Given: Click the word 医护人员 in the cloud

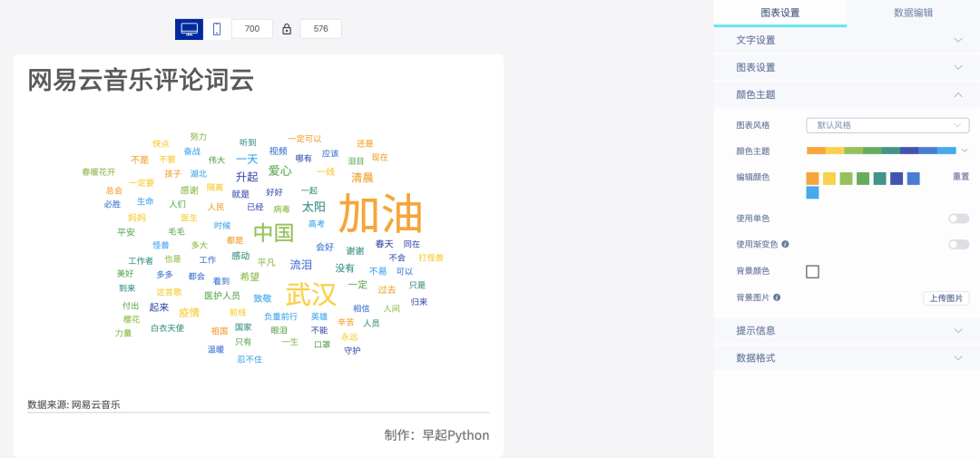Looking at the screenshot, I should click(x=222, y=296).
